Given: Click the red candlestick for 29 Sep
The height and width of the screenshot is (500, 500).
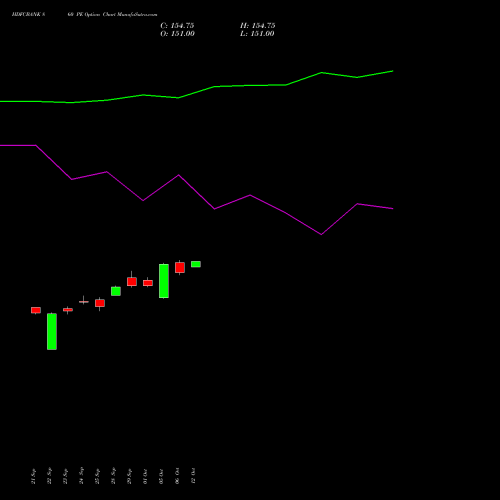Looking at the screenshot, I should coord(132,281).
